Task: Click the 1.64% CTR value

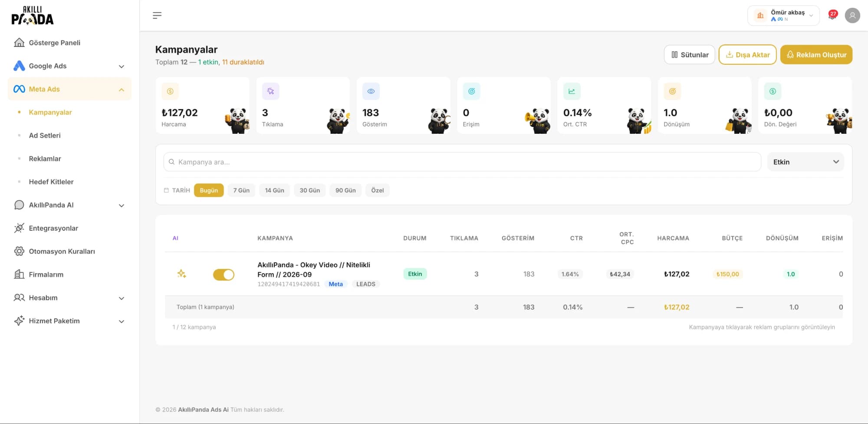Action: coord(570,274)
